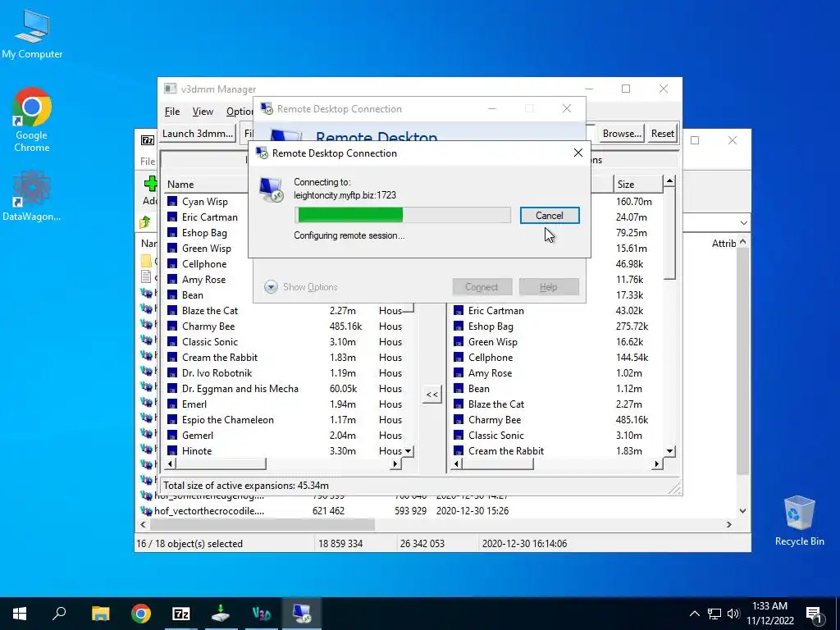Open the Options menu in v3dmm Manager

[x=239, y=112]
